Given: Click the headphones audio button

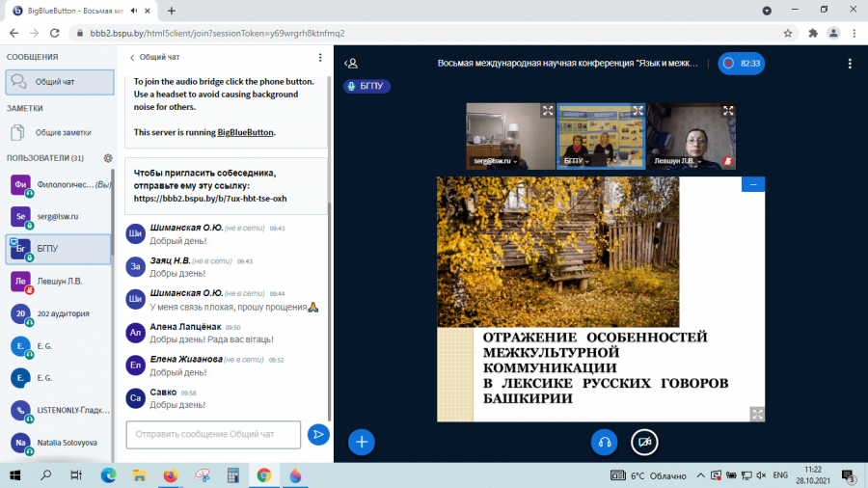Looking at the screenshot, I should coord(604,442).
